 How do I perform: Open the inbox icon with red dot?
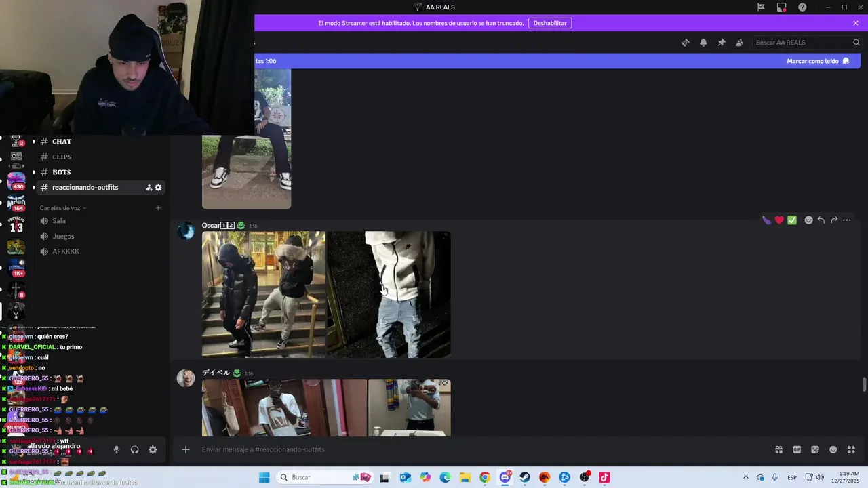(x=782, y=7)
